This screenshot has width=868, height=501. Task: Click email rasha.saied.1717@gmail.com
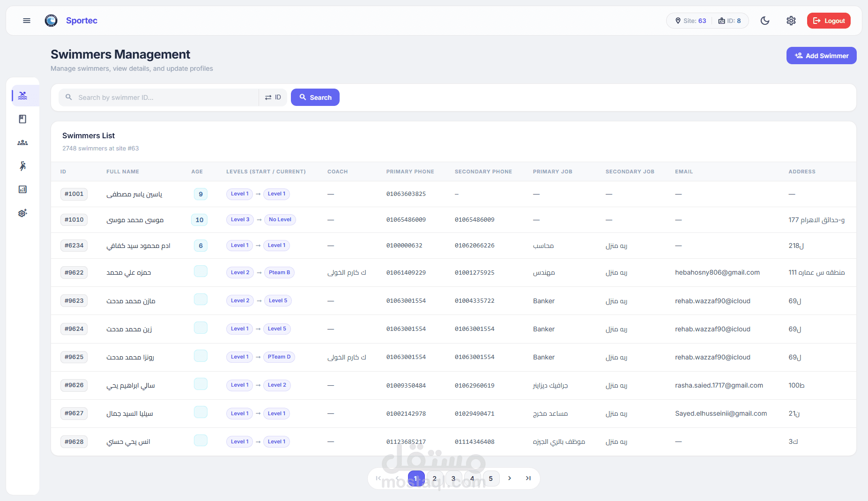(719, 385)
